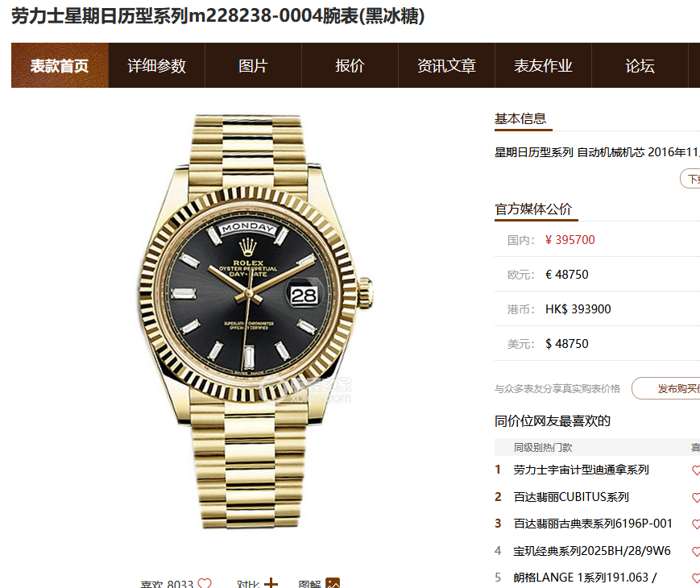Open 百达翡丽CUBITUS系列 link
The height and width of the screenshot is (588, 700).
pos(571,497)
